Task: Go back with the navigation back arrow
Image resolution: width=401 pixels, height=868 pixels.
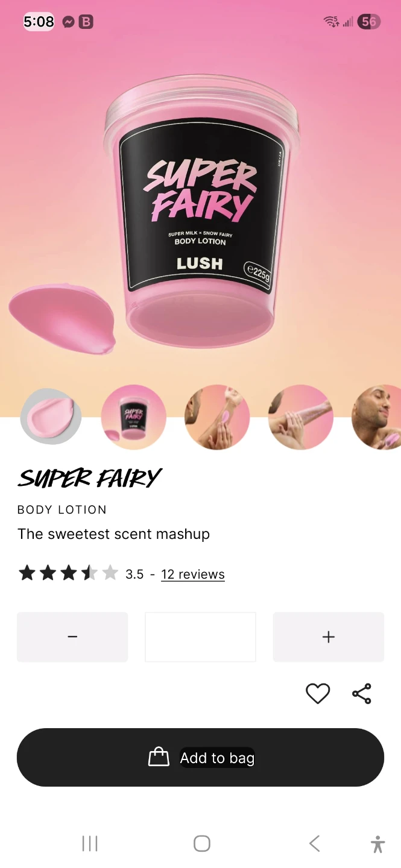Action: pos(314,843)
